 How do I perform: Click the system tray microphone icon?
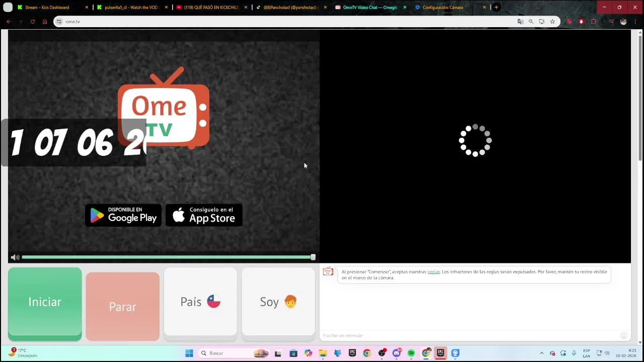[574, 353]
